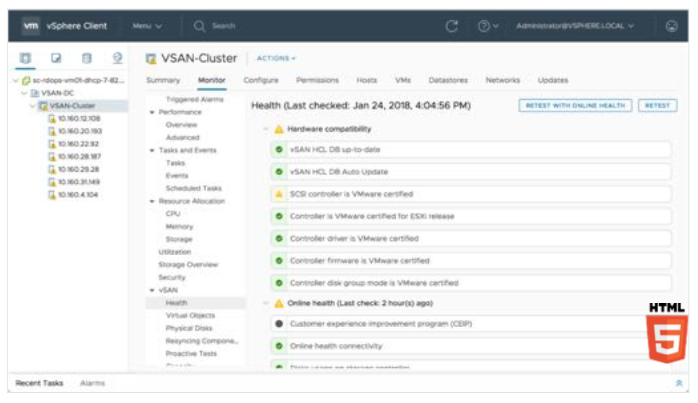Open the Hosts tab
698x403 pixels.
point(366,80)
